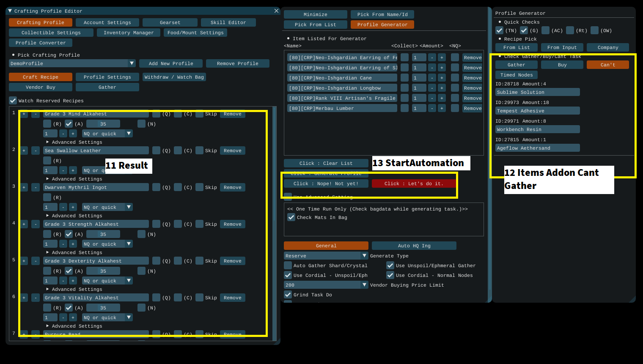
Task: Collapse the Crafting Profile Editor window triangle
Action: (x=10, y=11)
